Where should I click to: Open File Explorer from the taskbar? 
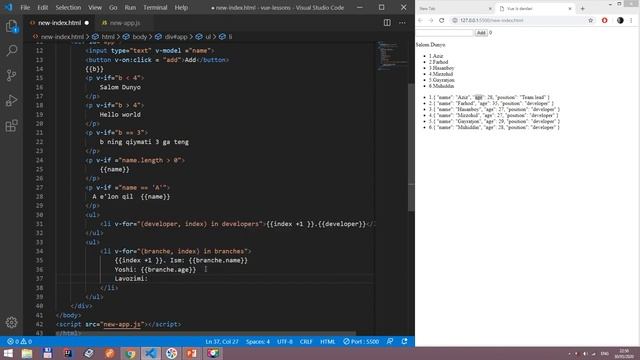pyautogui.click(x=27, y=353)
